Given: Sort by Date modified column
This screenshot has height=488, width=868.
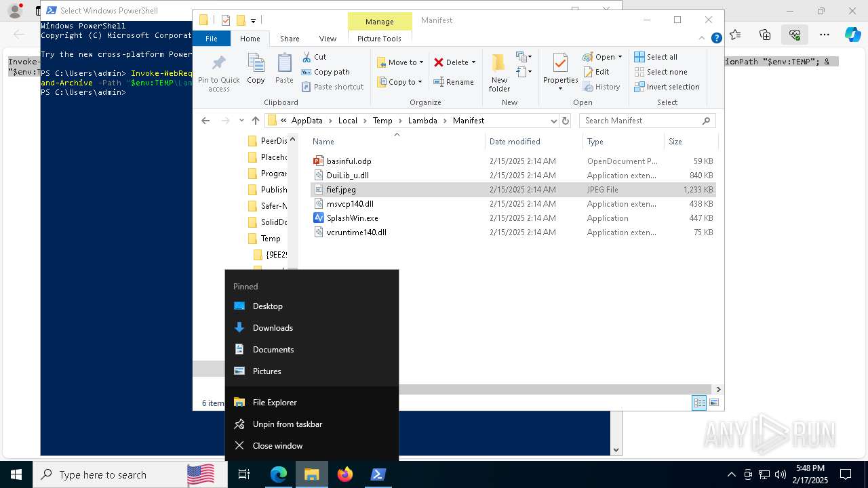Looking at the screenshot, I should pyautogui.click(x=534, y=142).
